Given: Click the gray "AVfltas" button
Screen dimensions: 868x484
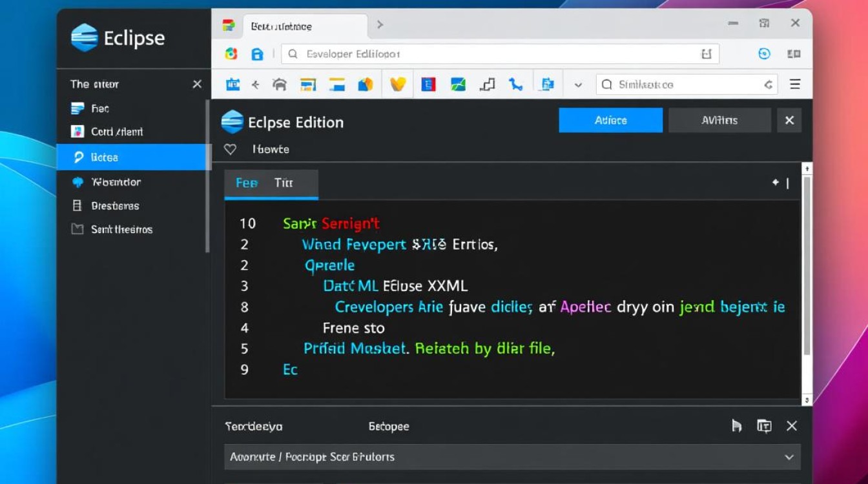Looking at the screenshot, I should pyautogui.click(x=719, y=120).
